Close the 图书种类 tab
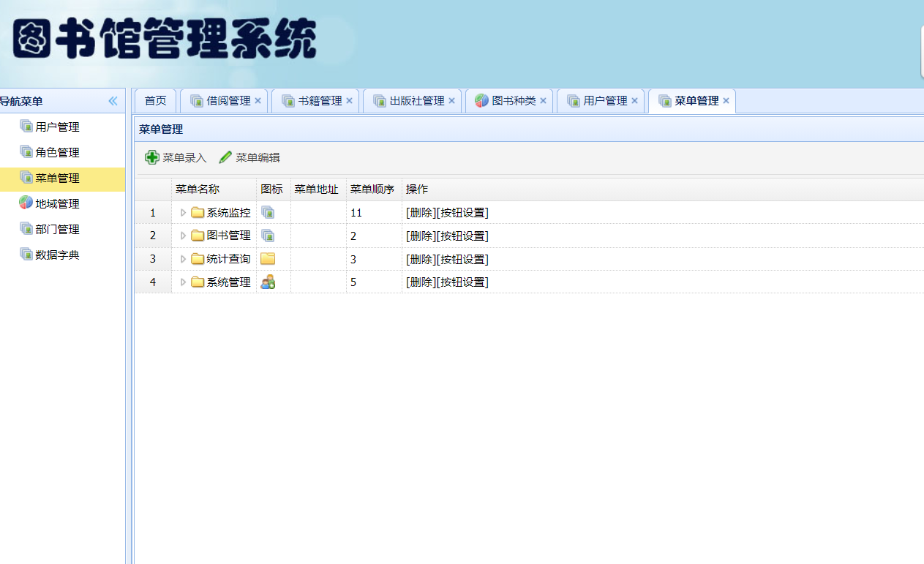The image size is (924, 564). coord(543,101)
